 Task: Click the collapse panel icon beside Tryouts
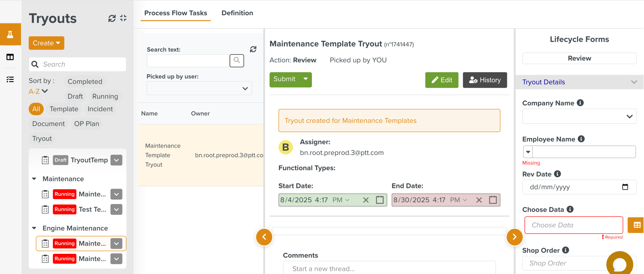click(x=123, y=18)
